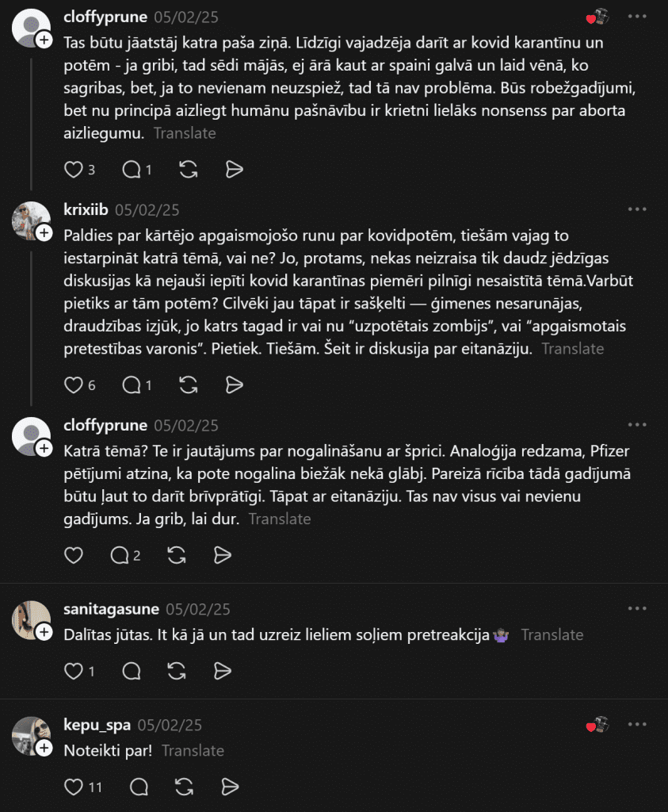Repost krixiib's post

(189, 385)
